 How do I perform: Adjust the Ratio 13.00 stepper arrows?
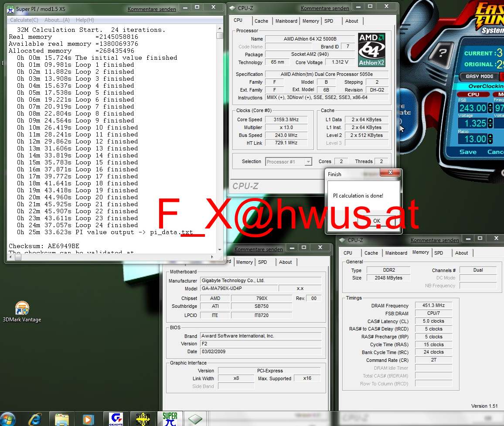[x=490, y=139]
